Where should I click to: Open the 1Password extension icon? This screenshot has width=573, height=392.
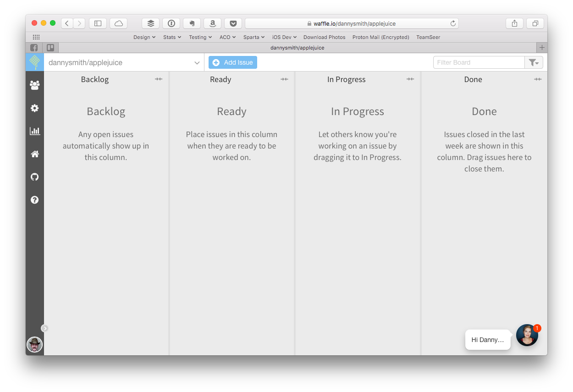pyautogui.click(x=171, y=23)
